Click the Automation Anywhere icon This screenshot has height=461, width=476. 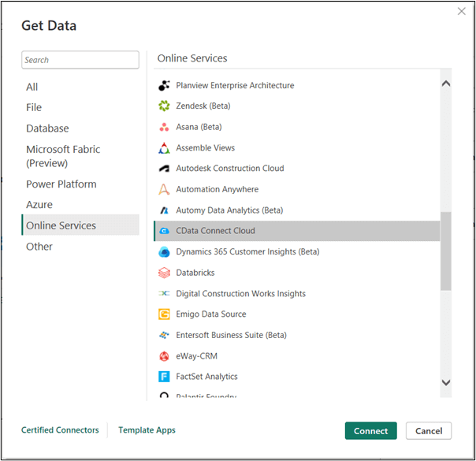tap(164, 190)
